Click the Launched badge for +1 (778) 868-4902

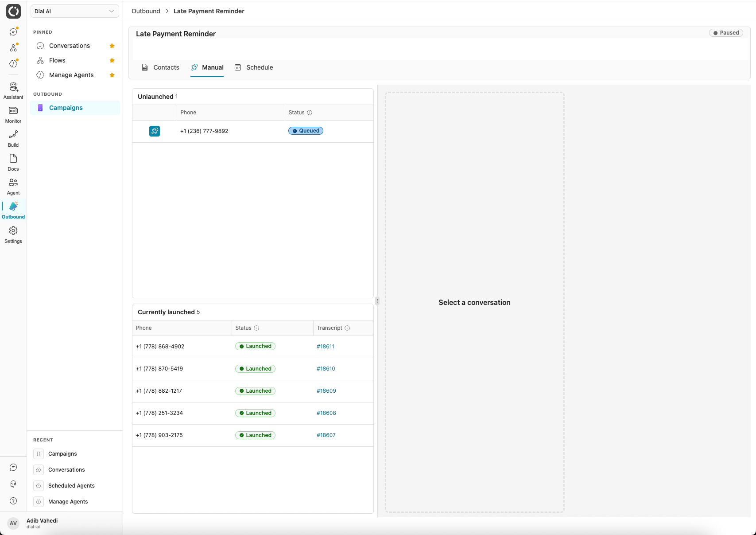(x=255, y=346)
